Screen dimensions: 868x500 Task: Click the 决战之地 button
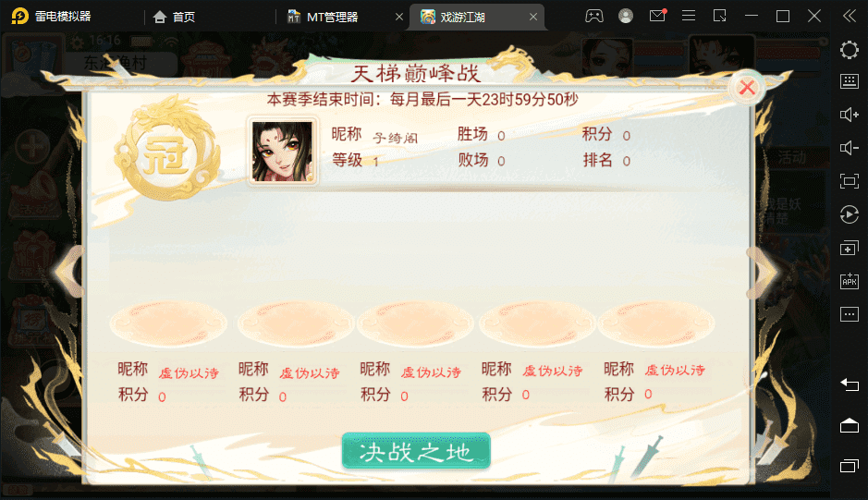pyautogui.click(x=416, y=451)
